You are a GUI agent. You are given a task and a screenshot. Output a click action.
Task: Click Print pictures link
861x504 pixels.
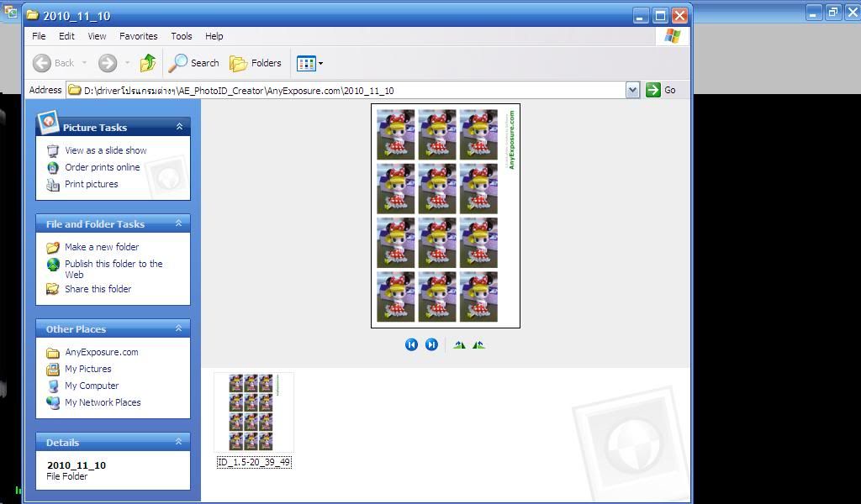point(91,184)
